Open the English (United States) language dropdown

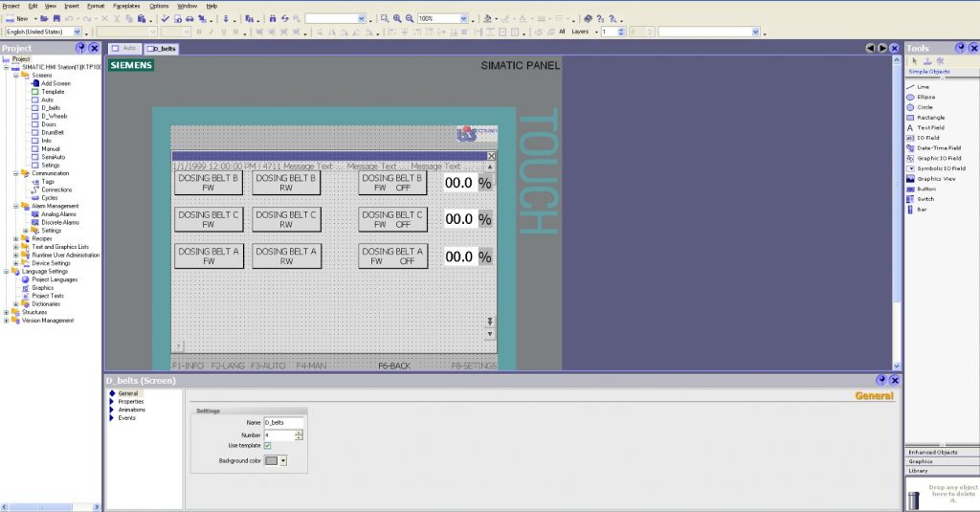click(x=78, y=32)
